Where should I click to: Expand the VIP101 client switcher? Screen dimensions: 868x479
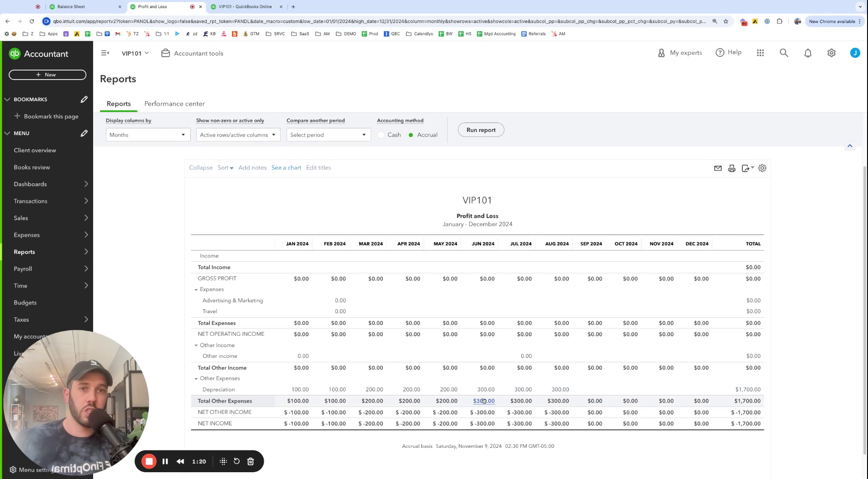coord(135,53)
